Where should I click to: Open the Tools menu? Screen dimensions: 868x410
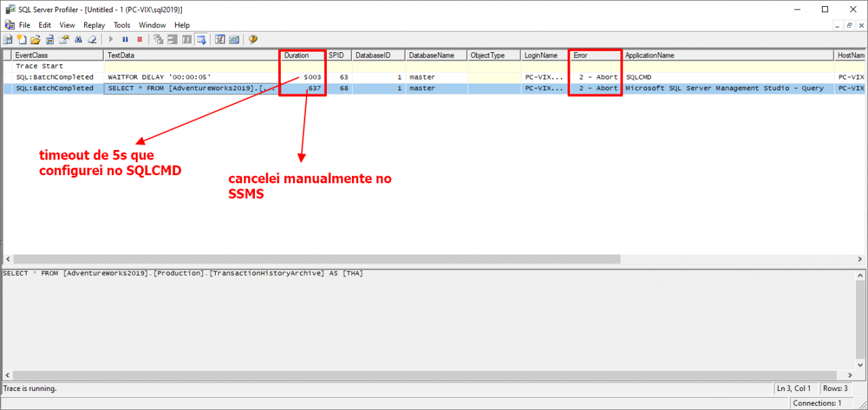tap(121, 24)
